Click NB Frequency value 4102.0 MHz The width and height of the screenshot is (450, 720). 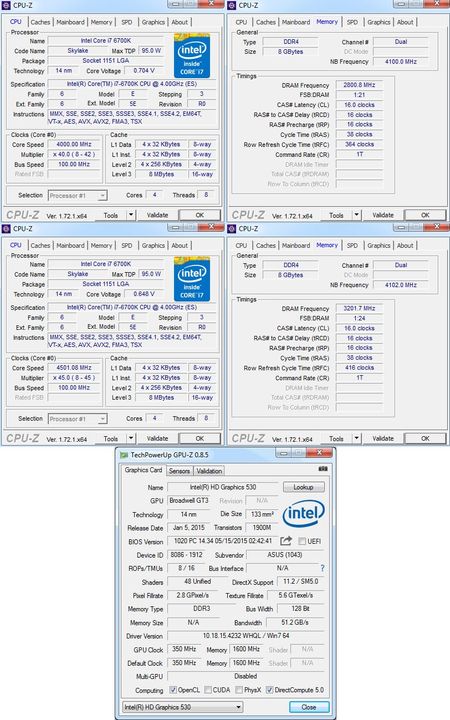(x=401, y=285)
